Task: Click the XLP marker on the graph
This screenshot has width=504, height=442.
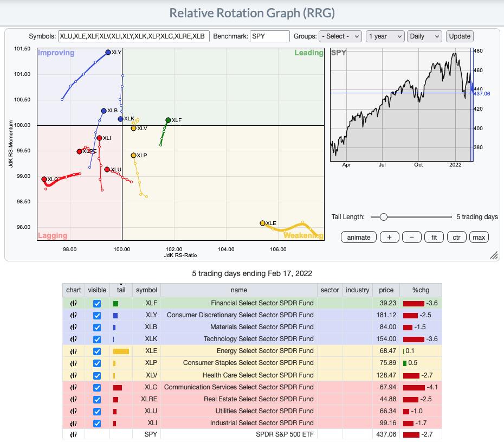Action: 133,155
